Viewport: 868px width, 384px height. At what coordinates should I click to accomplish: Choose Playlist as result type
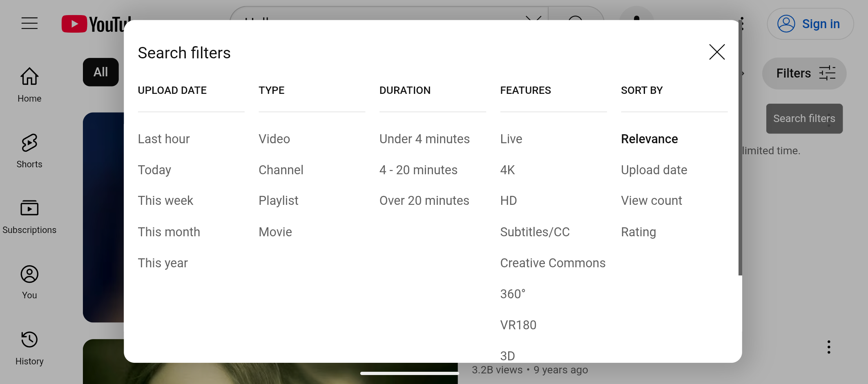coord(278,201)
